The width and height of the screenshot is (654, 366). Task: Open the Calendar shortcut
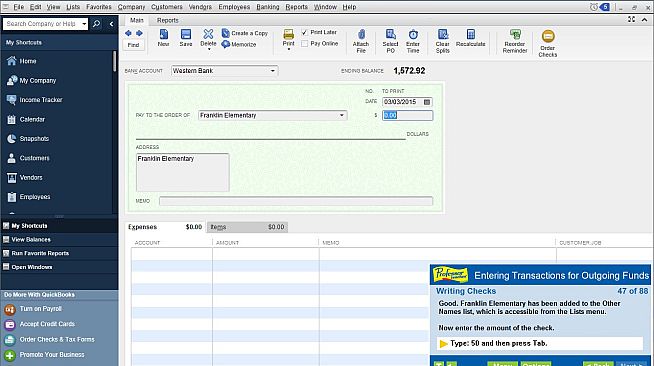26,119
